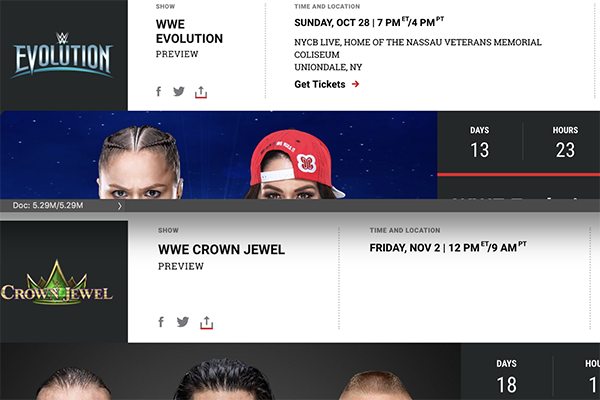Click the Twitter icon under WWE Evolution
Image resolution: width=600 pixels, height=400 pixels.
pyautogui.click(x=179, y=91)
